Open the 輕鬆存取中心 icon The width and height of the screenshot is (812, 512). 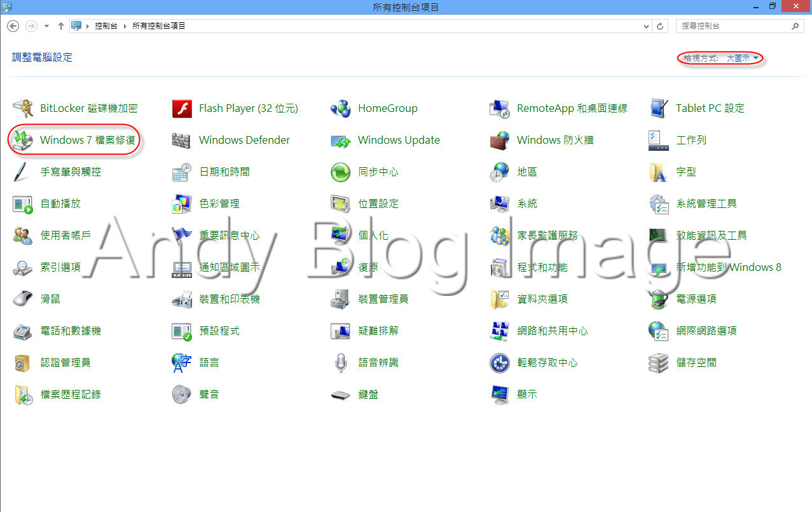(x=500, y=363)
